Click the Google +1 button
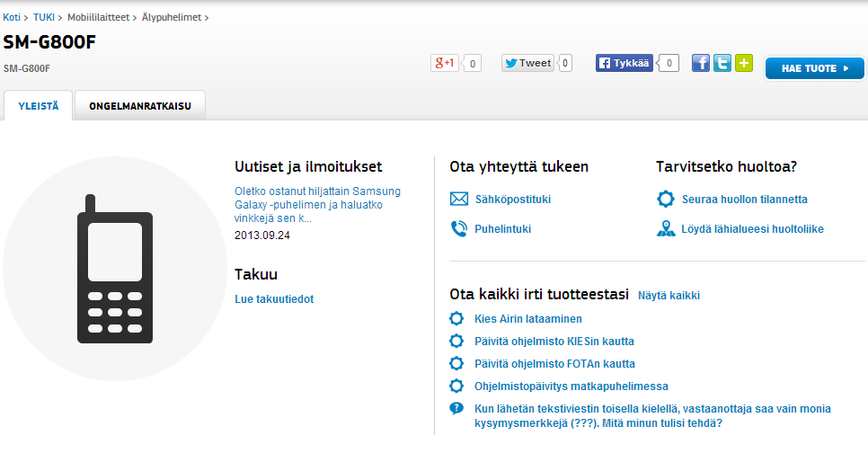This screenshot has width=868, height=471. (445, 63)
